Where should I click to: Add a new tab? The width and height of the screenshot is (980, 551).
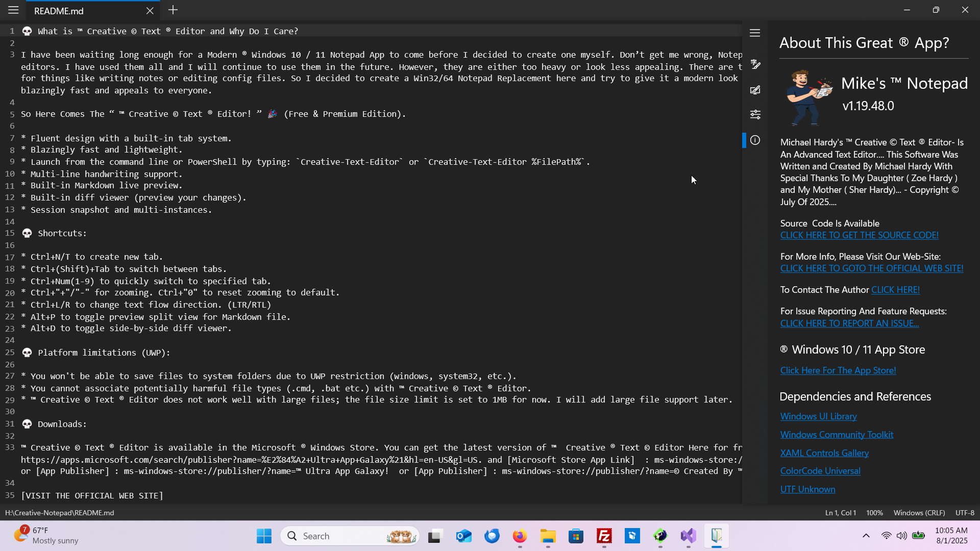[x=173, y=10]
